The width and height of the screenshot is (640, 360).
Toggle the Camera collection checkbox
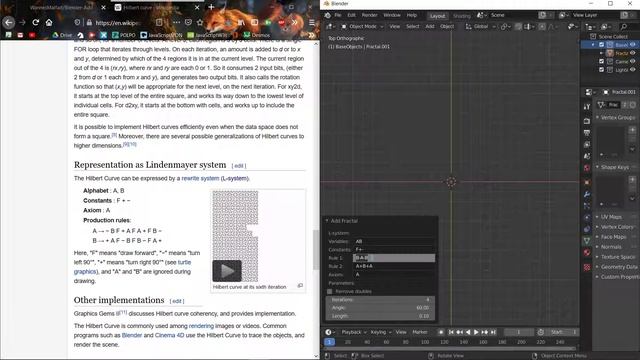click(x=602, y=61)
